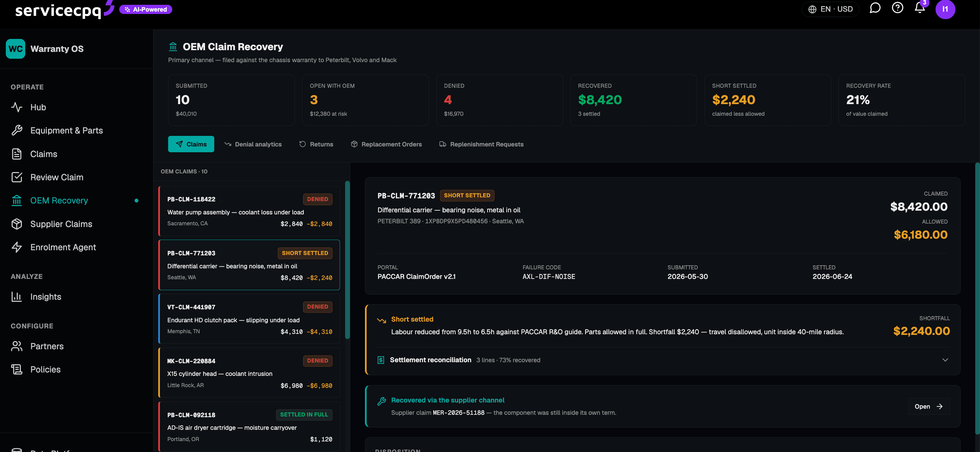Go to Equipment & Parts
This screenshot has height=452, width=980.
click(76, 130)
